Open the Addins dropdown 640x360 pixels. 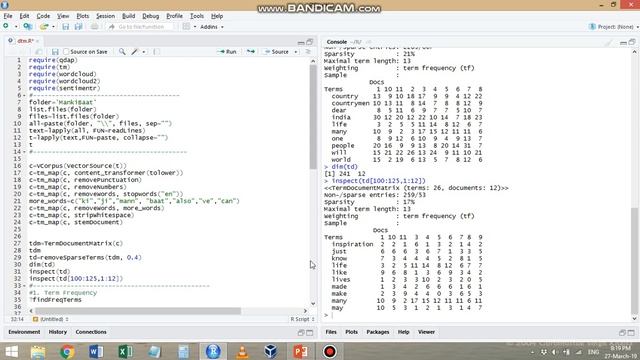tap(212, 27)
